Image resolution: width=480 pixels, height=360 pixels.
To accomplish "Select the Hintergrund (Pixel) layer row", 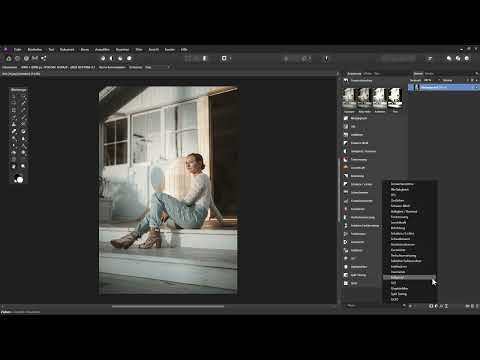I will pos(443,87).
